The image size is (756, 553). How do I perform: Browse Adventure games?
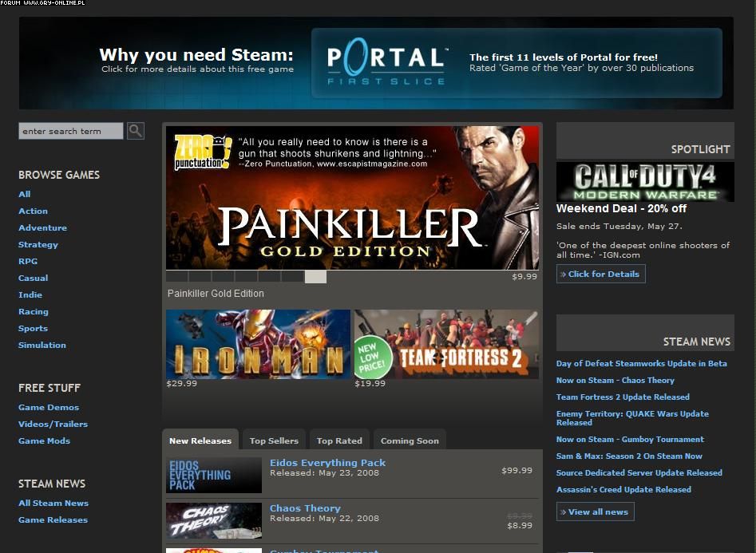[43, 228]
